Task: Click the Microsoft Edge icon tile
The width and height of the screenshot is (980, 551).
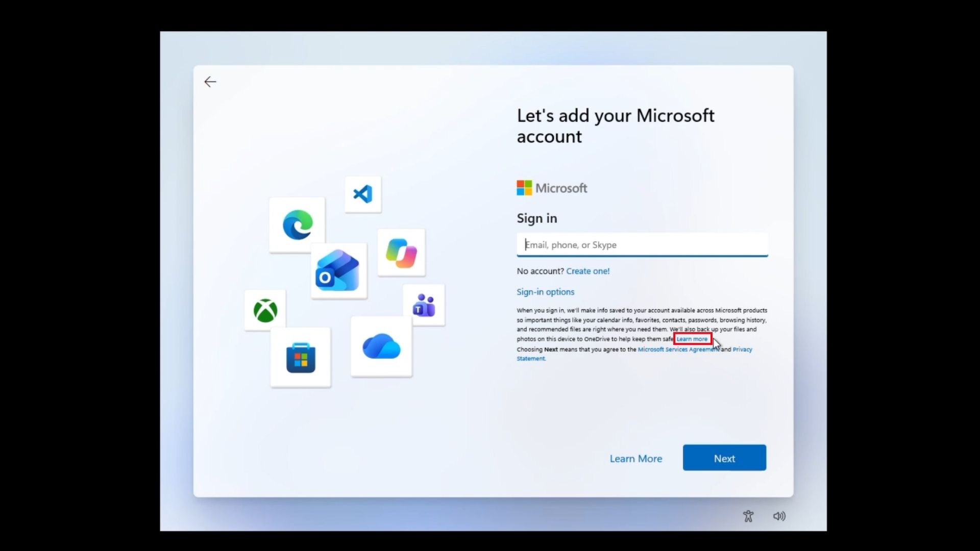Action: (x=298, y=224)
